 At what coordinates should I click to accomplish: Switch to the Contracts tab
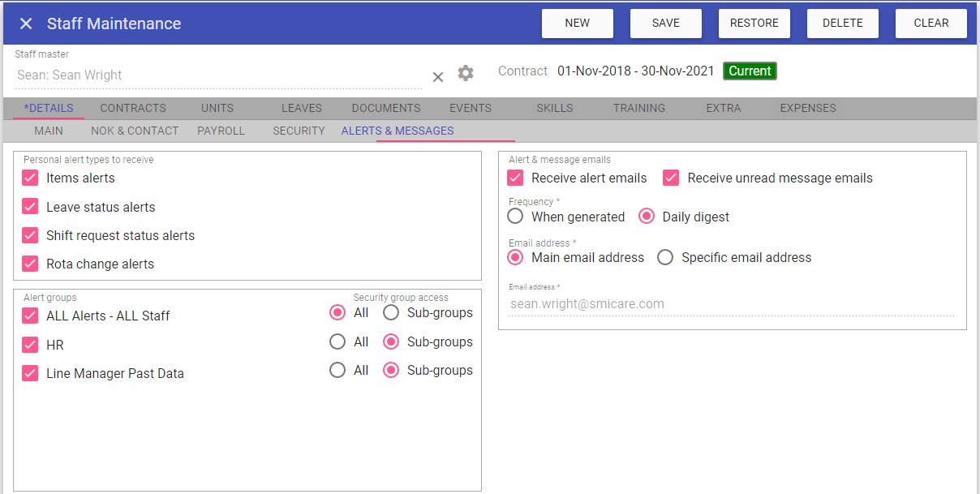point(133,108)
